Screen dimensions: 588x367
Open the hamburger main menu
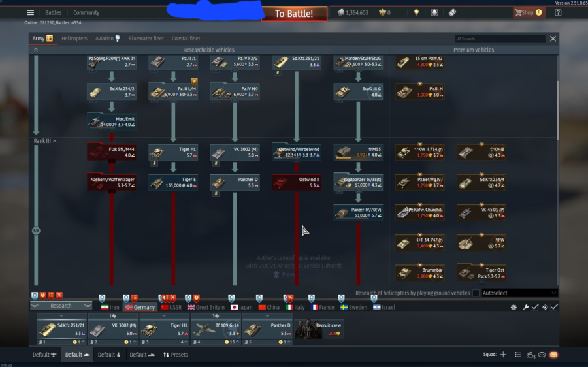click(30, 12)
